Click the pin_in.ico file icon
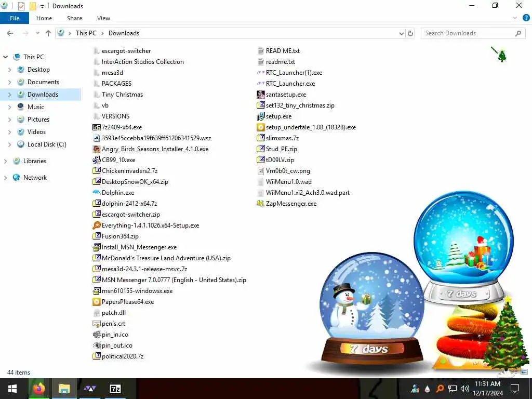The image size is (532, 399). point(97,334)
